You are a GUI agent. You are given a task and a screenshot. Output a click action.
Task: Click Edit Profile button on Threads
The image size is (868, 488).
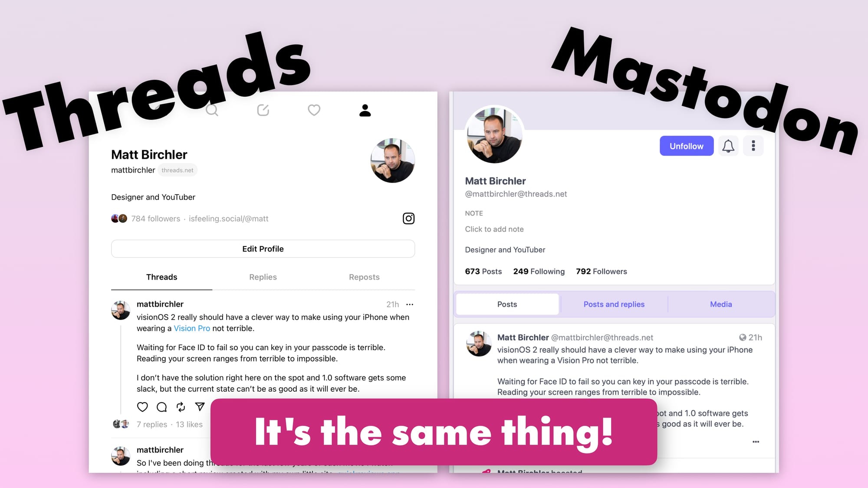pyautogui.click(x=263, y=248)
